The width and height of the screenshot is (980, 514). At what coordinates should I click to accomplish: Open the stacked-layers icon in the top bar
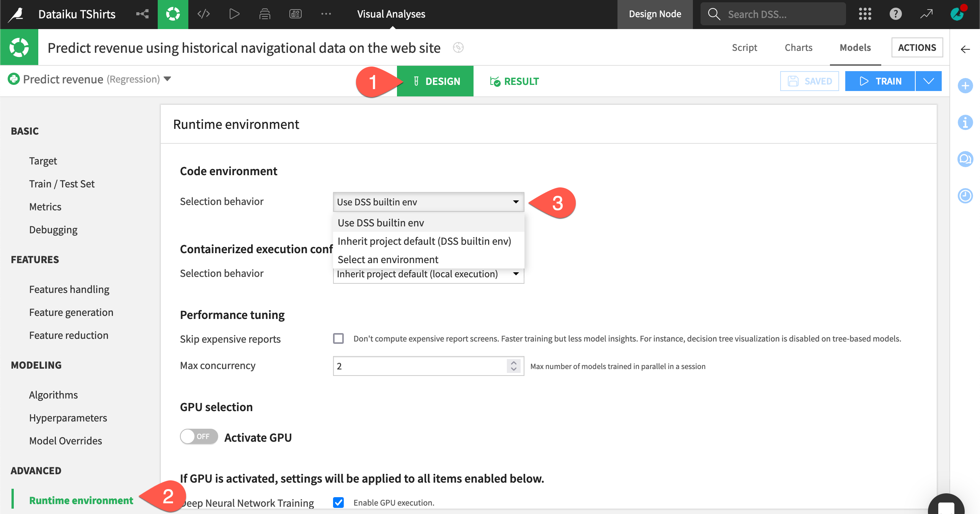click(265, 15)
